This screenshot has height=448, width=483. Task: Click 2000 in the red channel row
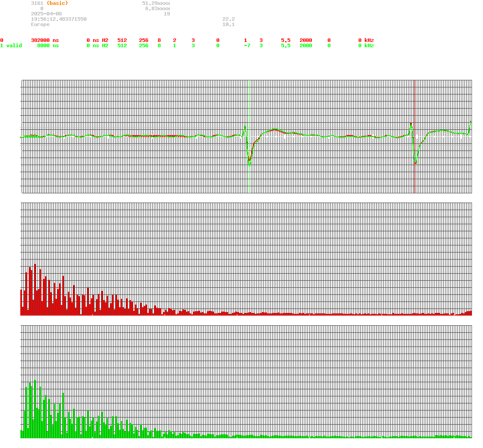(x=306, y=41)
